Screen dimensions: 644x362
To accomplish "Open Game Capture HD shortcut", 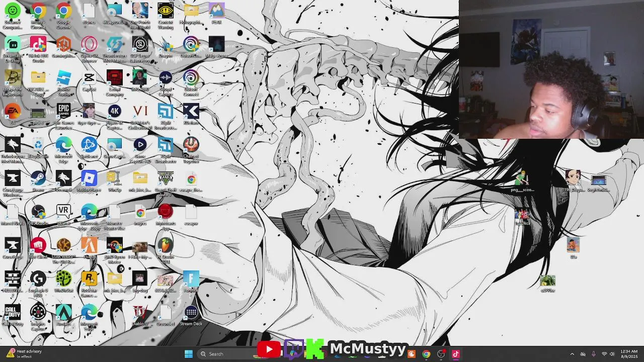I will pyautogui.click(x=140, y=150).
